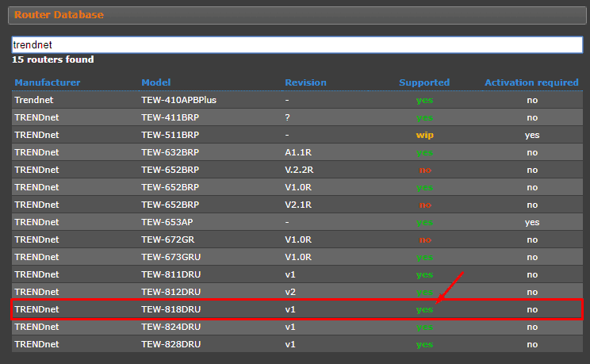Sort by Supported column header
Image resolution: width=590 pixels, height=364 pixels.
(x=424, y=82)
